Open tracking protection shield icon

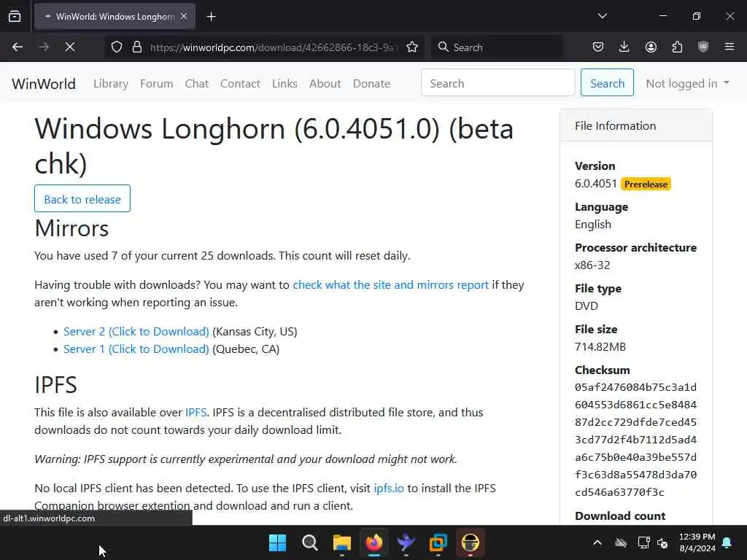tap(117, 47)
